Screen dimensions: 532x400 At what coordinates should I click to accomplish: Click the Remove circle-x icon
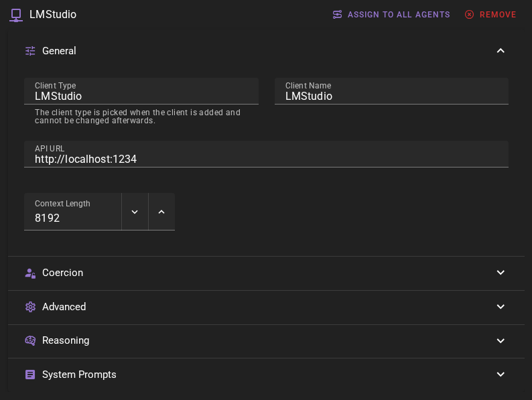[x=469, y=15]
